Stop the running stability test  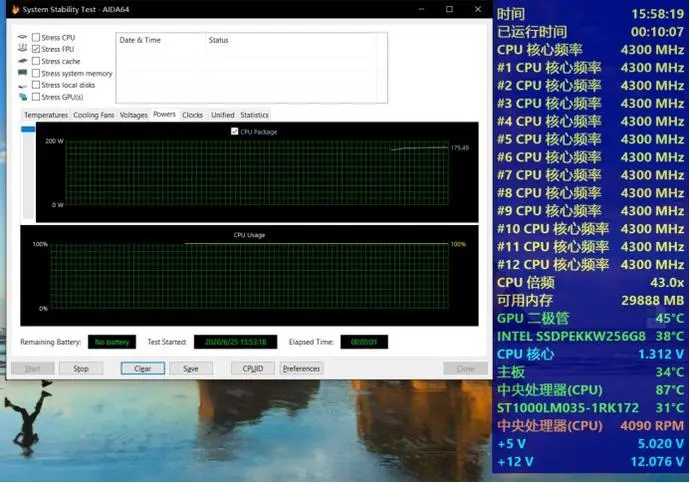point(81,369)
